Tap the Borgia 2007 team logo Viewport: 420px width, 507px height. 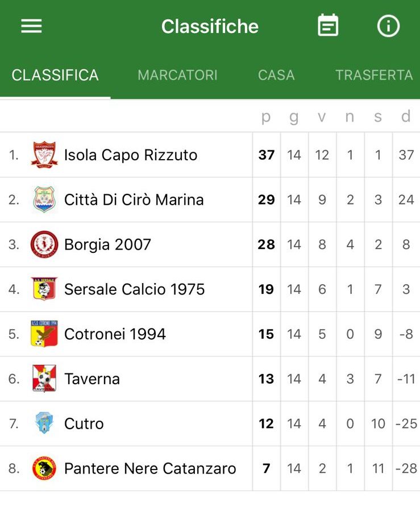(44, 244)
